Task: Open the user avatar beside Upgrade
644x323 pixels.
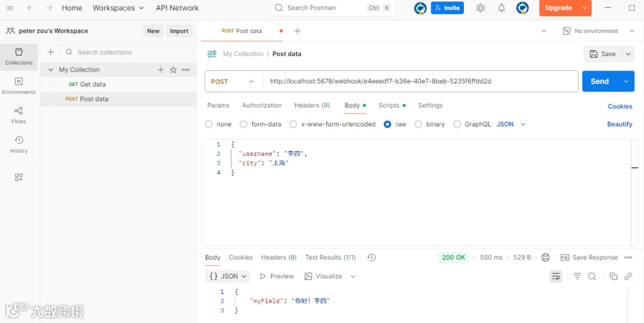Action: coord(522,8)
